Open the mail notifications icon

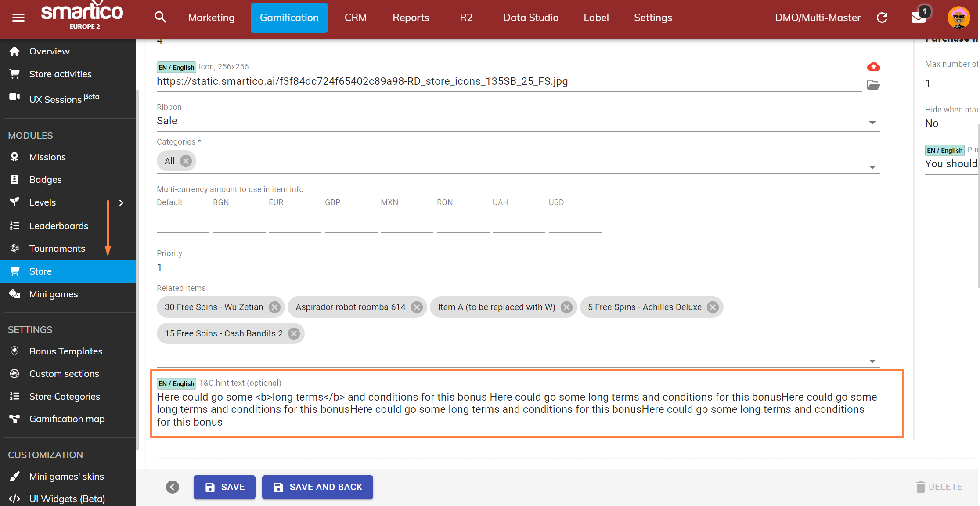[919, 18]
